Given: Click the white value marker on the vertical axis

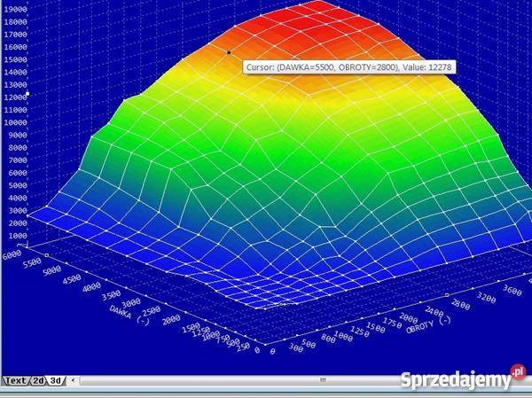Looking at the screenshot, I should pyautogui.click(x=27, y=94).
